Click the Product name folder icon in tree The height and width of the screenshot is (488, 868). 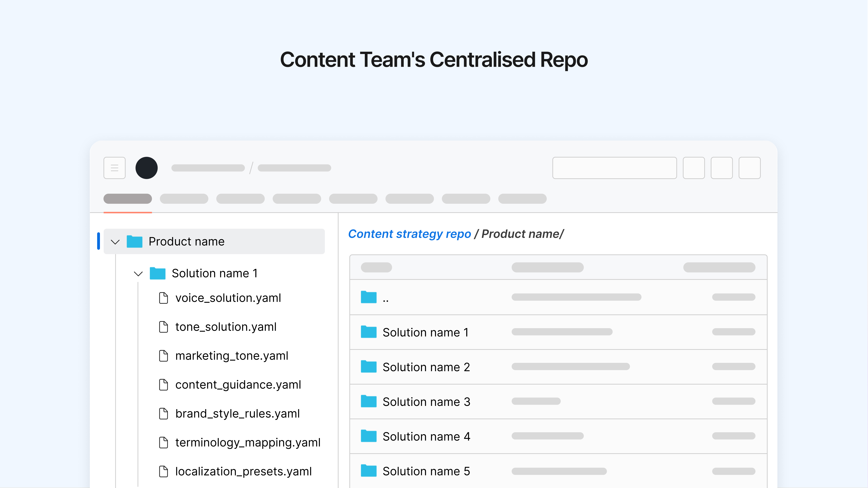(134, 241)
